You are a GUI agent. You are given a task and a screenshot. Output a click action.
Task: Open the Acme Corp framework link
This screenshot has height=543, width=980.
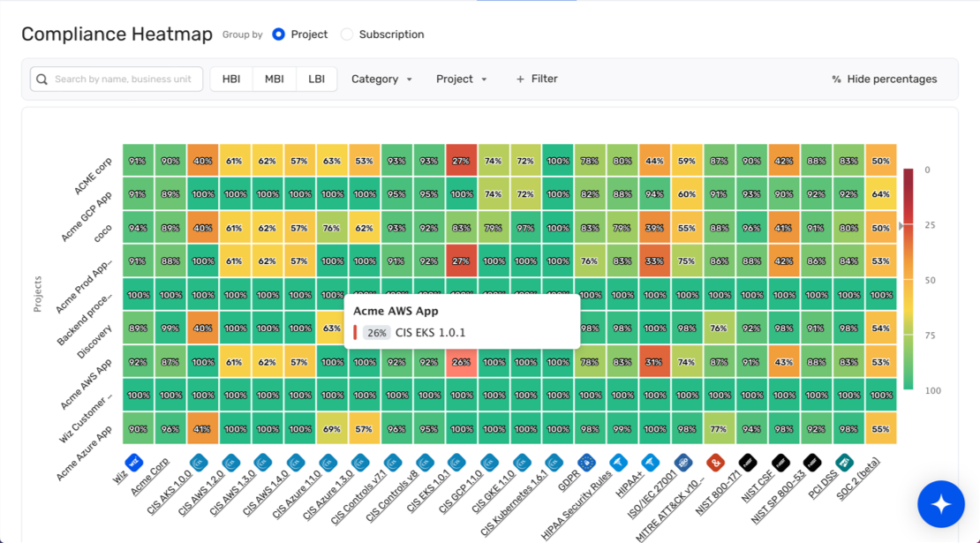(150, 477)
